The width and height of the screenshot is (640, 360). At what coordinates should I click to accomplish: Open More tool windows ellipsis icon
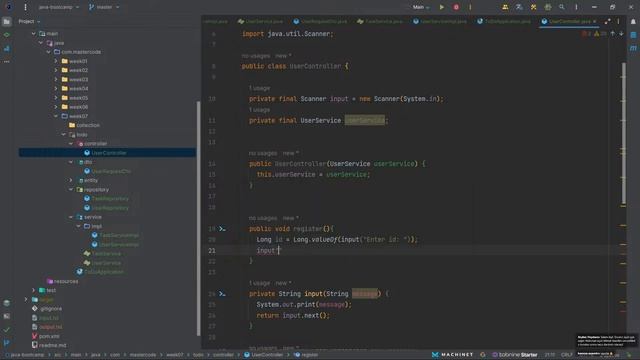click(7, 62)
